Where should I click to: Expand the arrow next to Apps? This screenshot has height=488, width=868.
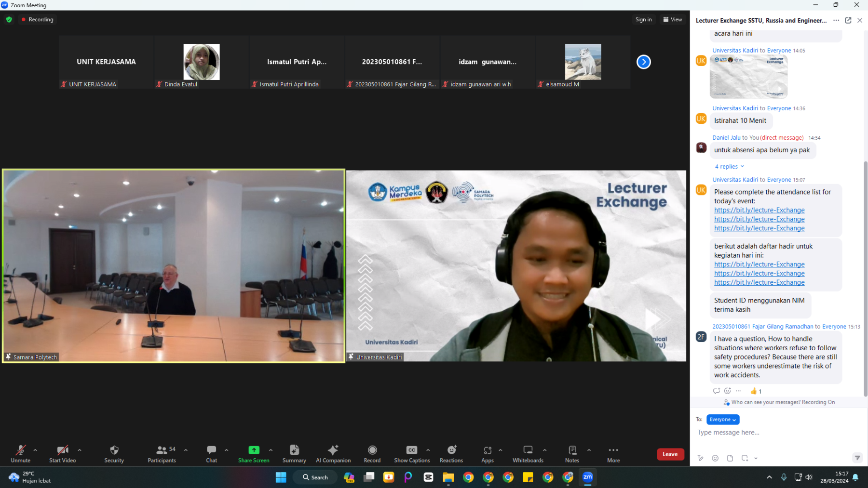(x=501, y=450)
